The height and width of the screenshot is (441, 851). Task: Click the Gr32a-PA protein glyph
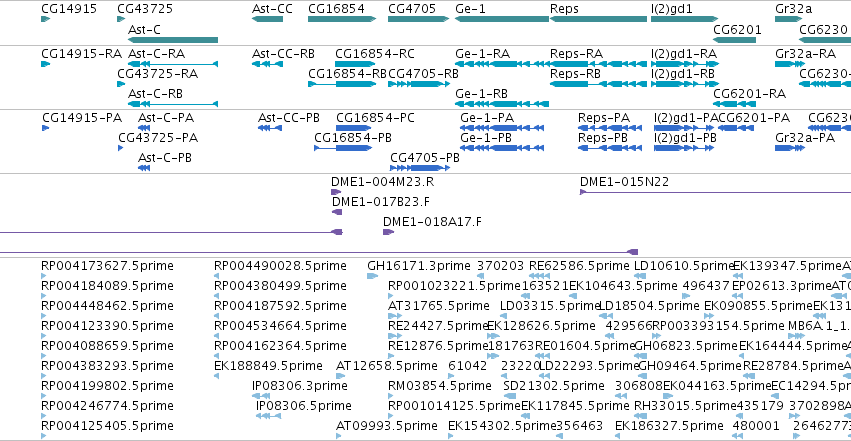tap(790, 148)
